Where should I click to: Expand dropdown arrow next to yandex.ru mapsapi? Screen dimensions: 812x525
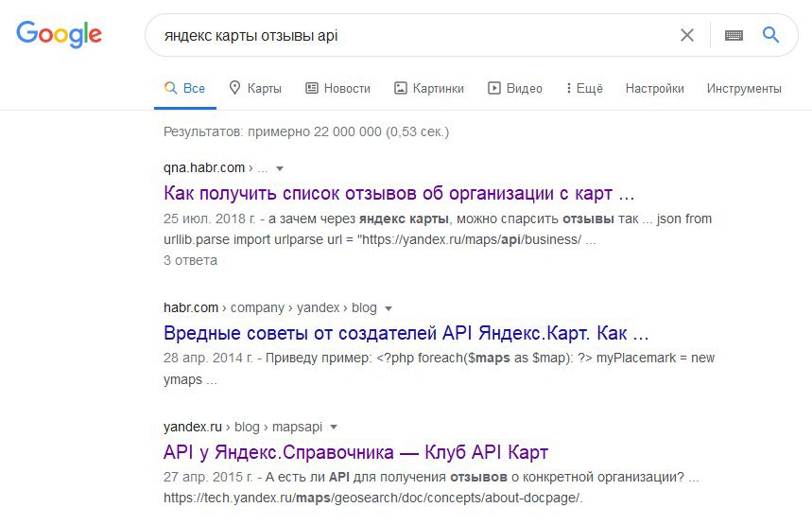click(x=334, y=427)
